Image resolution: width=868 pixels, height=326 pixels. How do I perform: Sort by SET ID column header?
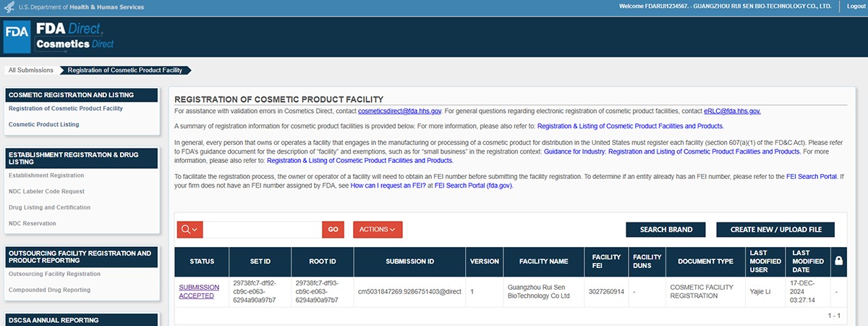tap(260, 262)
